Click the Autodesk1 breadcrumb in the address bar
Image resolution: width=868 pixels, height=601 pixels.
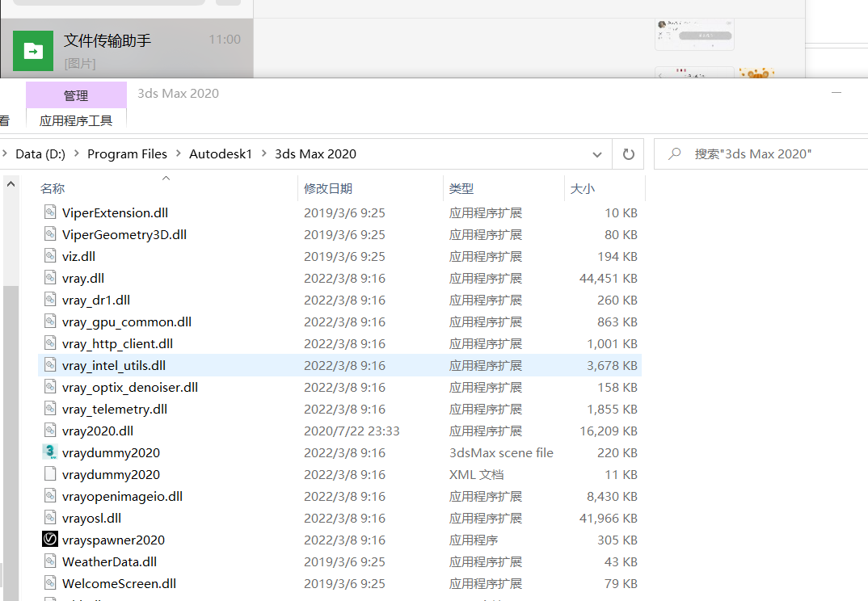point(221,153)
